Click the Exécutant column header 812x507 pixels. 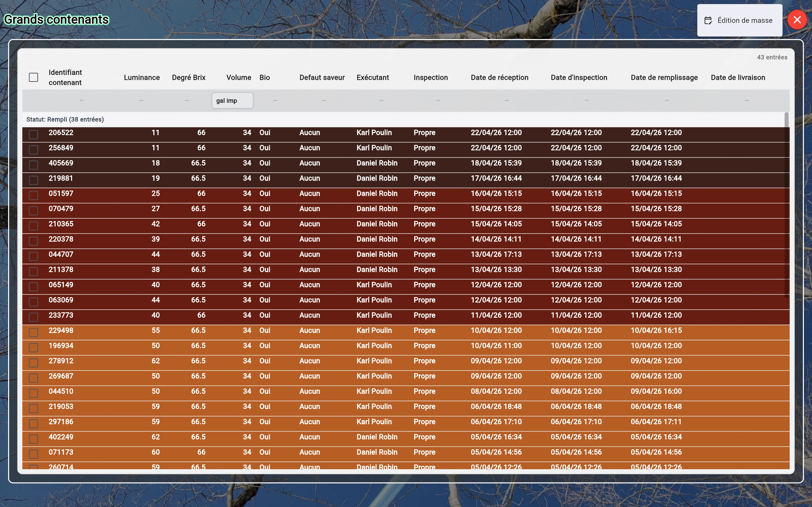373,77
